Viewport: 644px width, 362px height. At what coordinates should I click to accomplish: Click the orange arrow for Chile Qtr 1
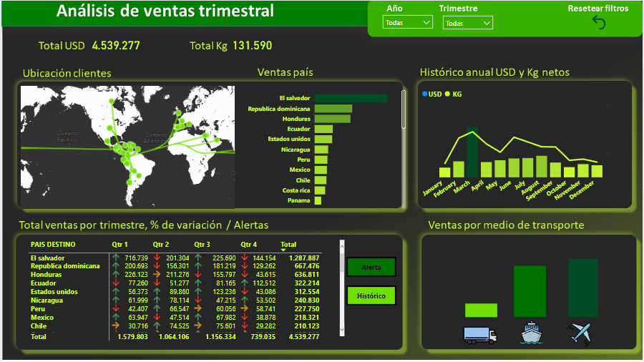click(x=116, y=326)
